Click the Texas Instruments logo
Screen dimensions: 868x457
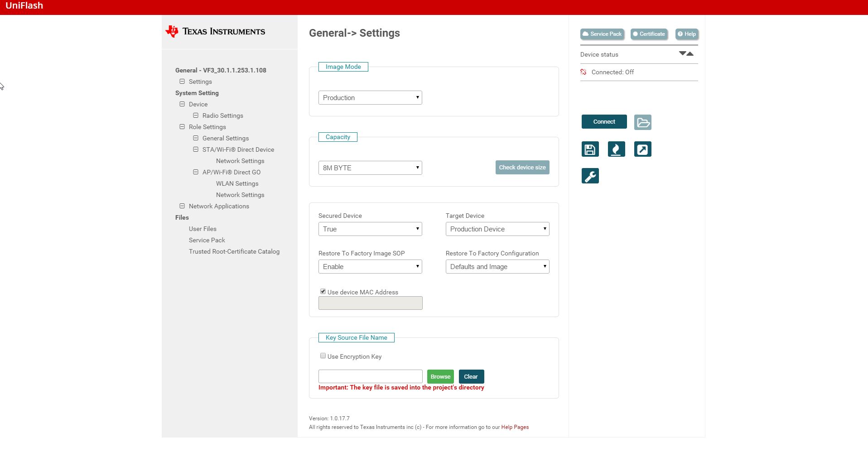click(x=215, y=31)
